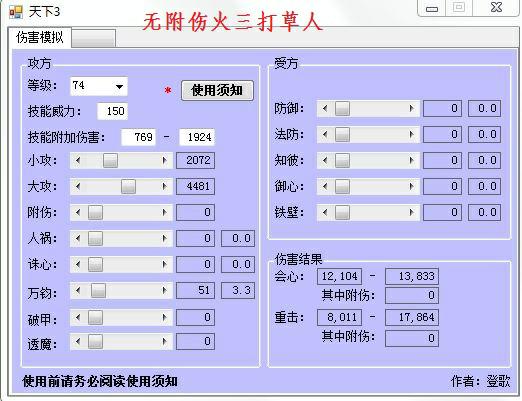Click the left arrow of 小攻 slider
This screenshot has width=522, height=401.
[78, 160]
